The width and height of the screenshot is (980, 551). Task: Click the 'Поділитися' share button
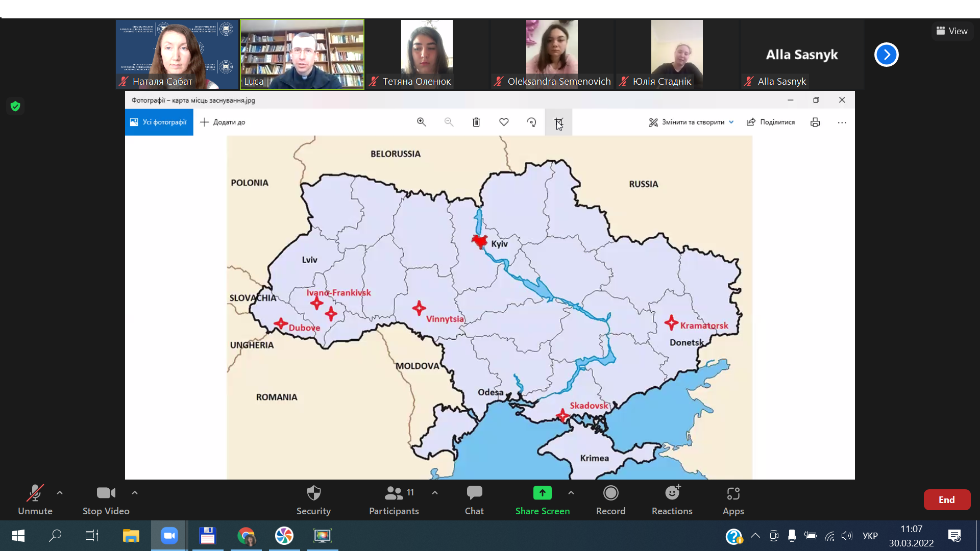point(771,122)
